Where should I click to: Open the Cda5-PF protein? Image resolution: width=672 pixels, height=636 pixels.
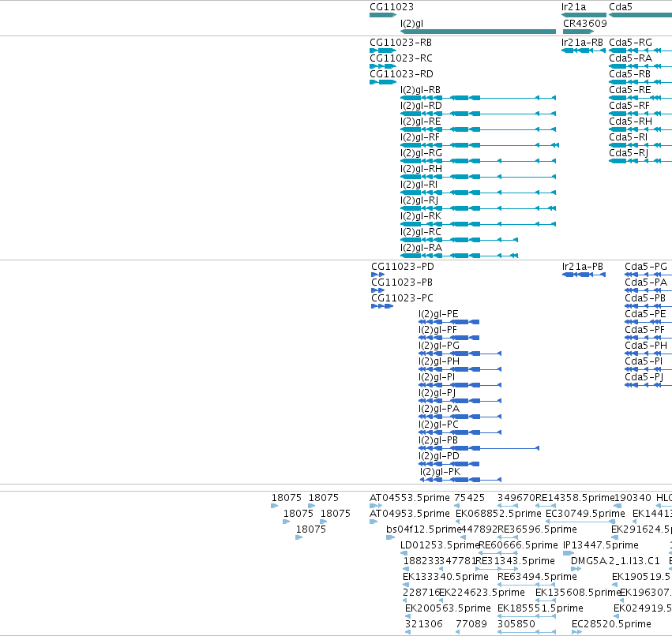(644, 330)
